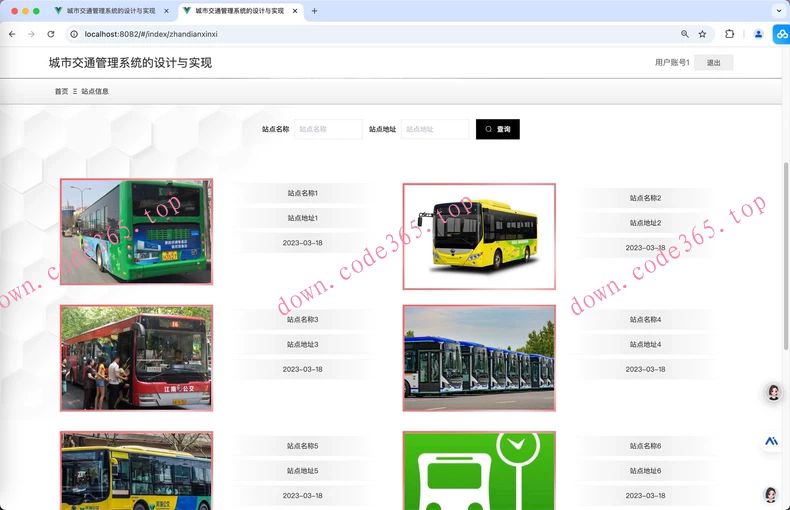This screenshot has width=790, height=510.
Task: Click 站点名称1 text
Action: [302, 193]
